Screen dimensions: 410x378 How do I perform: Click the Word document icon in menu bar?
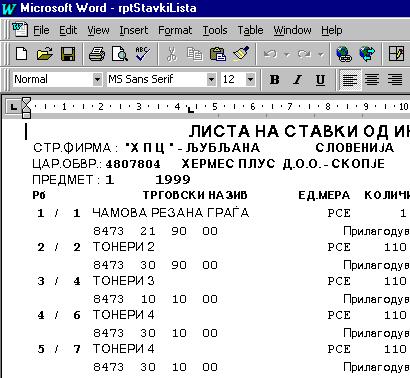20,30
